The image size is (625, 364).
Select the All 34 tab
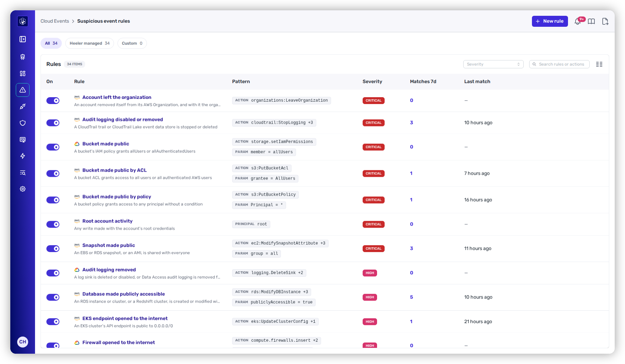pos(51,43)
